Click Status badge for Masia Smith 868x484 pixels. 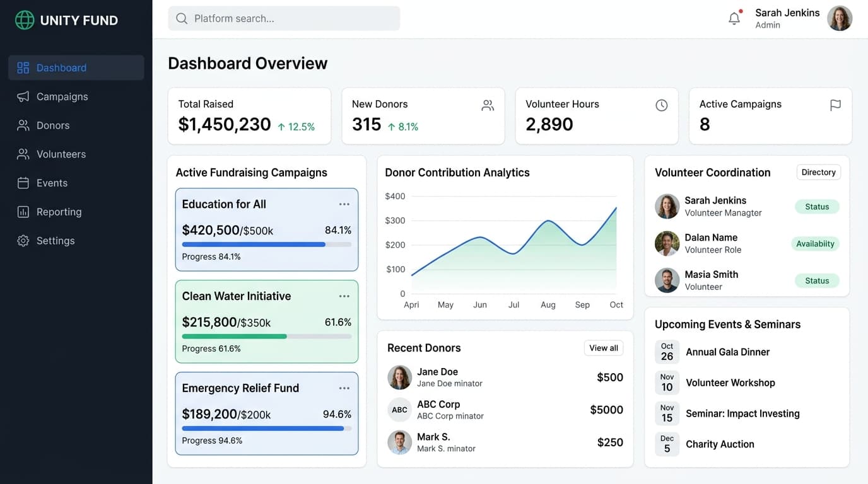817,281
